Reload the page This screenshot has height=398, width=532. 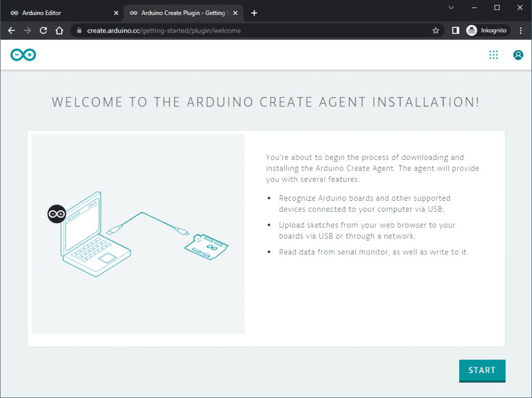(x=44, y=31)
